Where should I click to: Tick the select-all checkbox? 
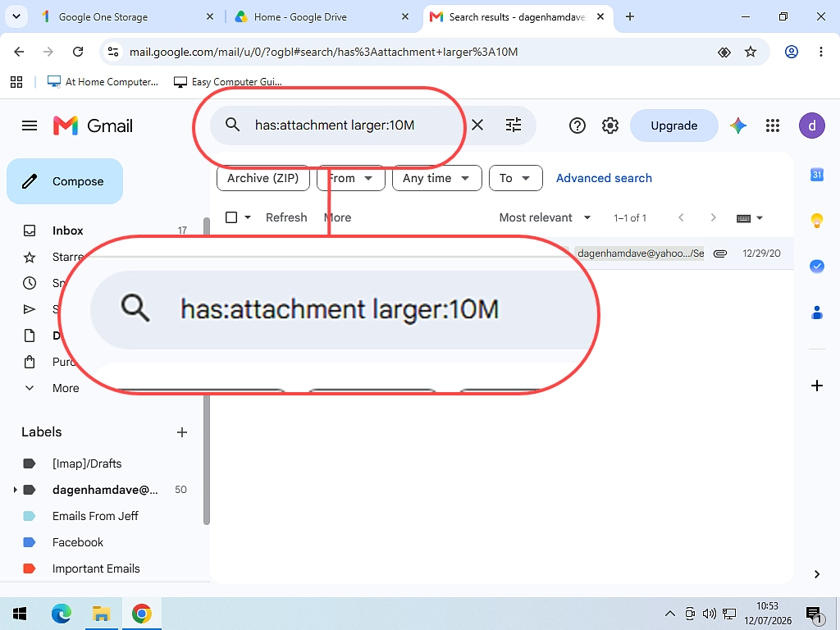(231, 217)
